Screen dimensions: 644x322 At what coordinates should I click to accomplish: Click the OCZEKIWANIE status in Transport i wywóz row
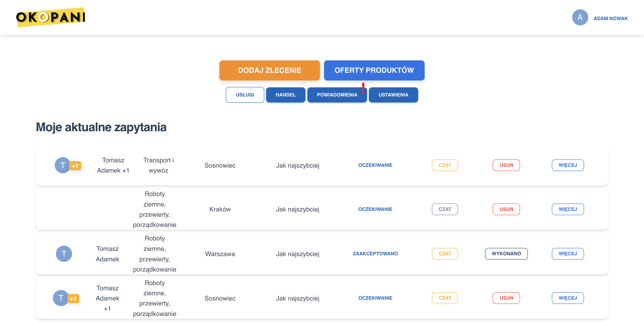coord(375,165)
